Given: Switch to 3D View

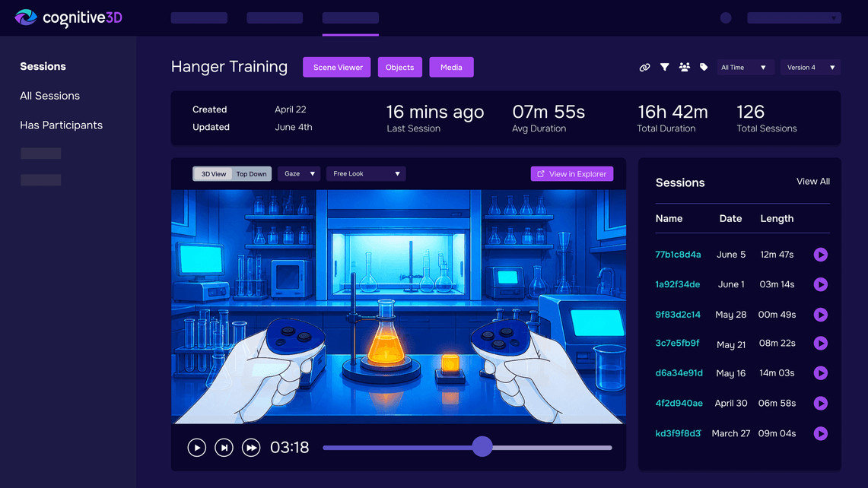Looking at the screenshot, I should point(213,174).
